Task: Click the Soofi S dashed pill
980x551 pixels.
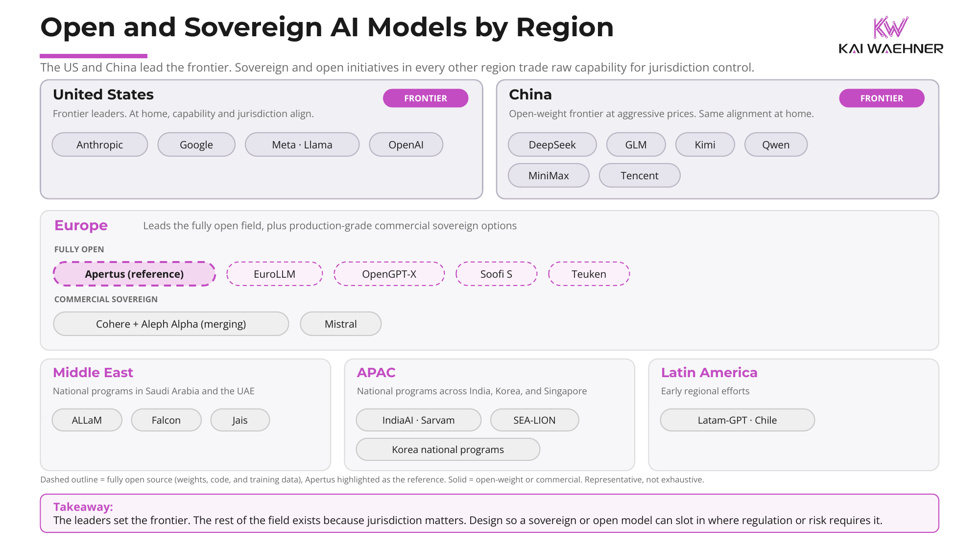Action: 497,274
